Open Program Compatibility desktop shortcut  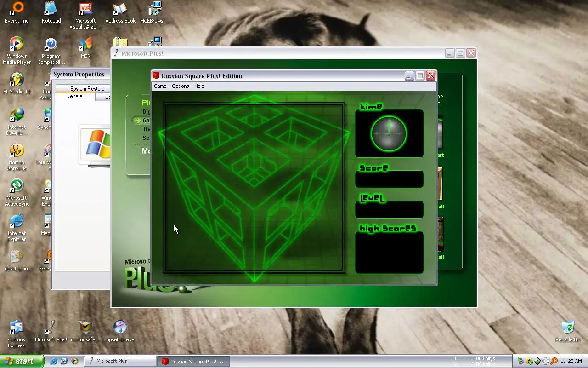51,51
